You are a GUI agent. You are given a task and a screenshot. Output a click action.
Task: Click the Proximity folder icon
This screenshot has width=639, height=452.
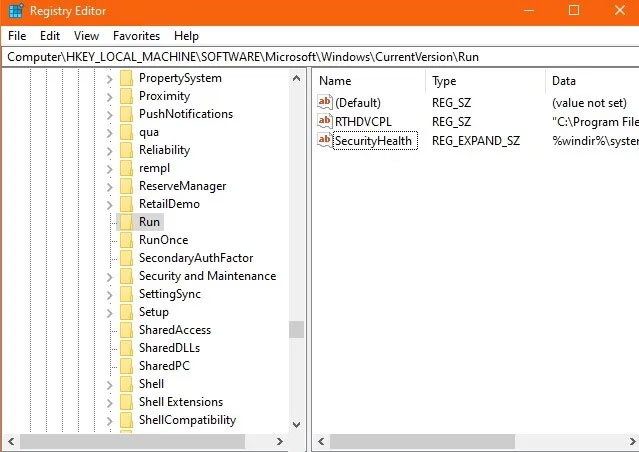coord(126,96)
